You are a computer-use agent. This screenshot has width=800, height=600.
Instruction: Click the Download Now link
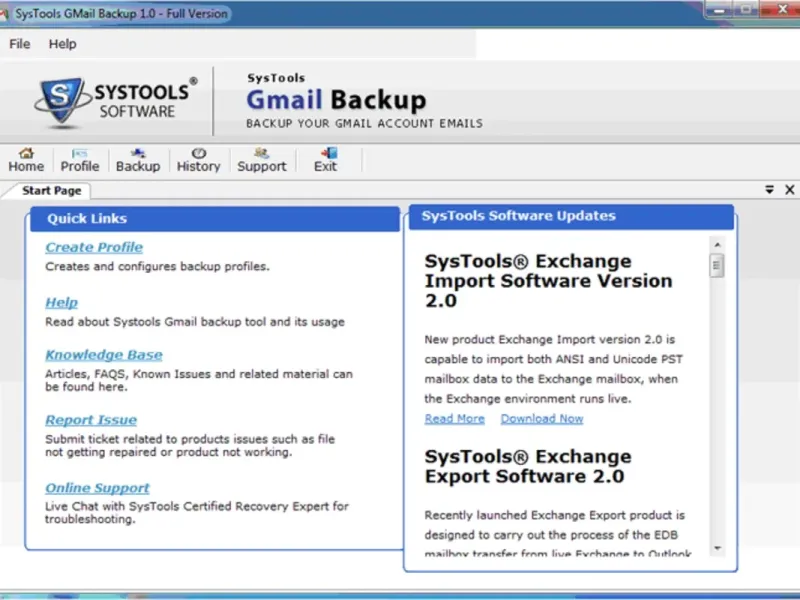(542, 419)
